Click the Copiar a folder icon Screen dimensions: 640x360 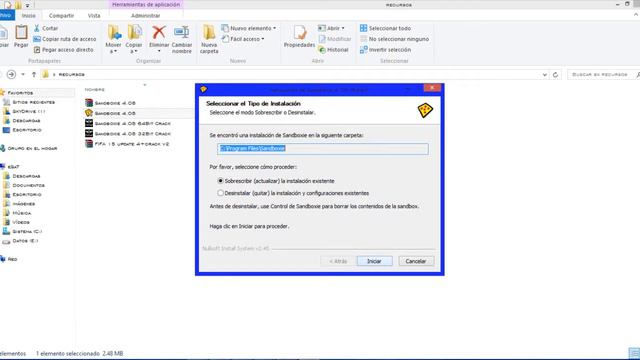(x=134, y=32)
